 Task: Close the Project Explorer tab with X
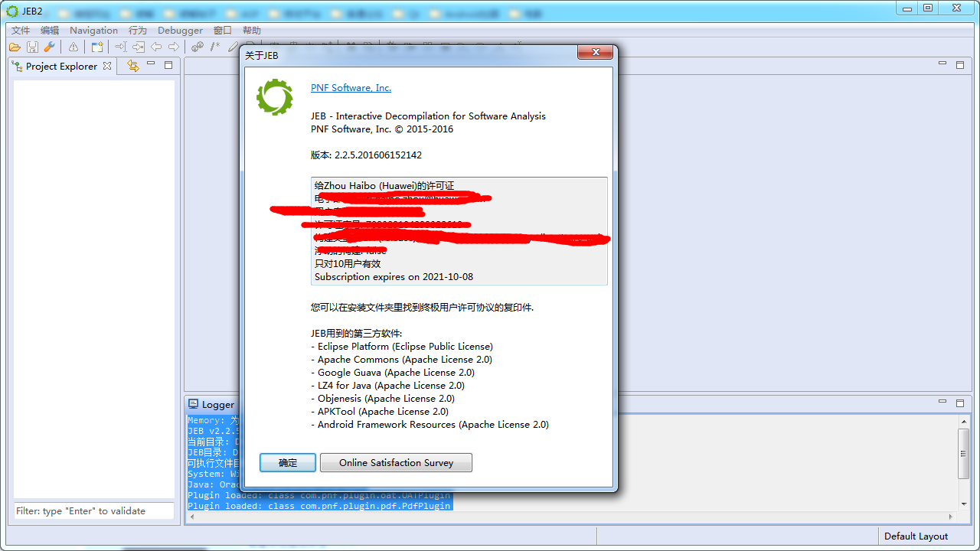(107, 66)
